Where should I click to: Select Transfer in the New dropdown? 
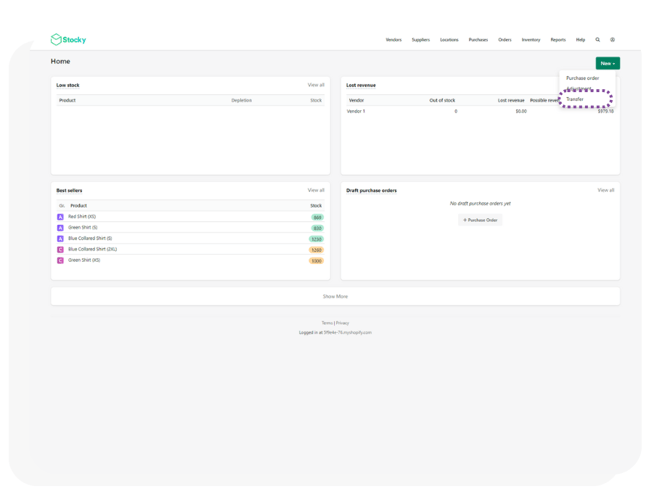[575, 99]
